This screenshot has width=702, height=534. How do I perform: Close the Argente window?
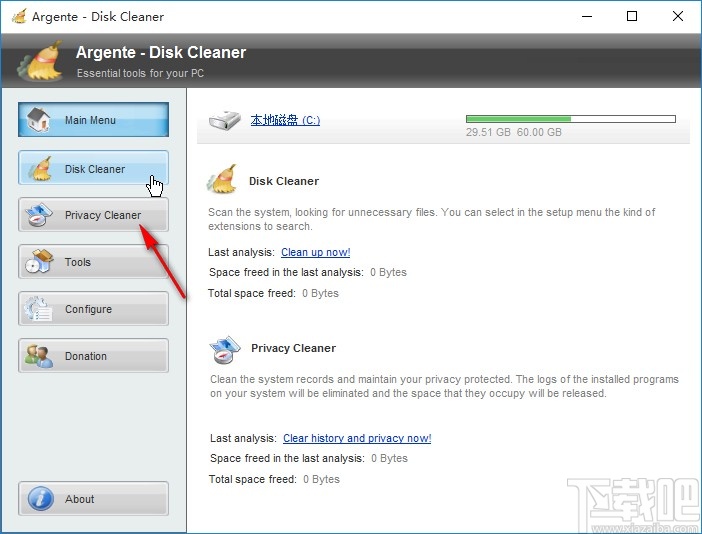pos(678,17)
